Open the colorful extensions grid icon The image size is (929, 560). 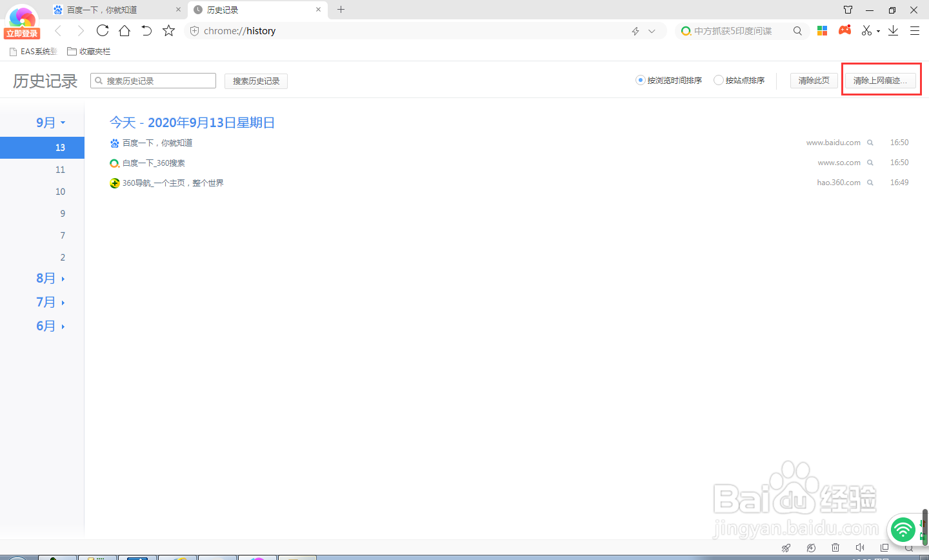click(x=822, y=31)
